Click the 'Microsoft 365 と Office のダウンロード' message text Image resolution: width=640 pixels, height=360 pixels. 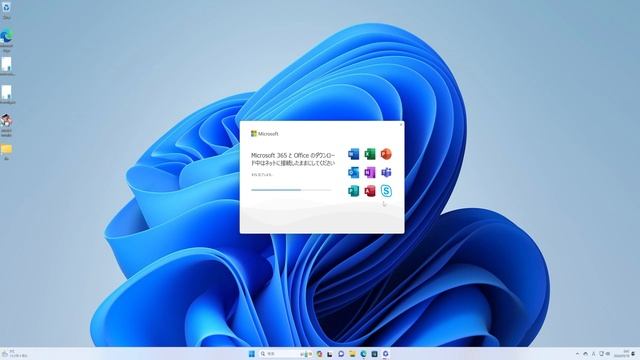(293, 159)
